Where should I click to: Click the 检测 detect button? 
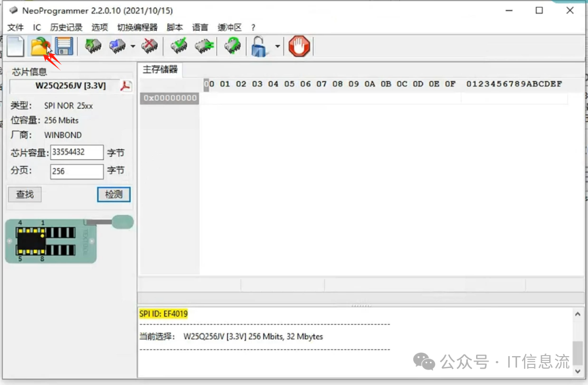pyautogui.click(x=114, y=194)
